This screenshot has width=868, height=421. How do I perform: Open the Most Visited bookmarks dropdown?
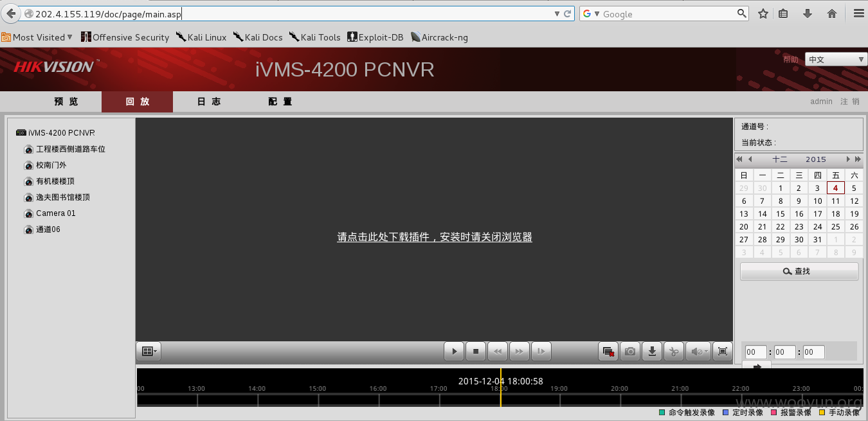[37, 37]
